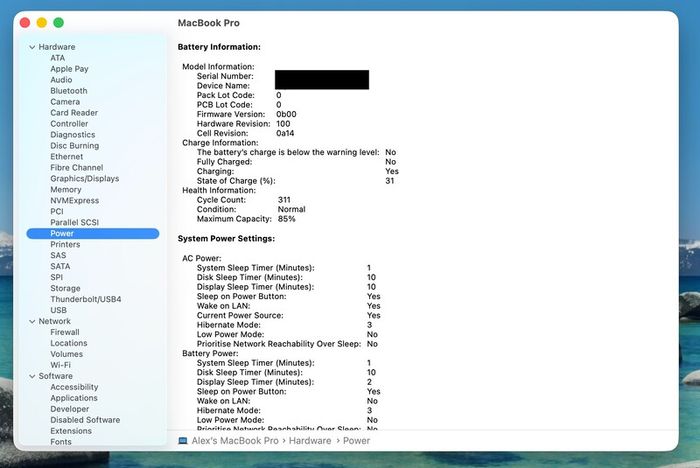
Task: Click Hardware in the path bar
Action: (x=310, y=441)
